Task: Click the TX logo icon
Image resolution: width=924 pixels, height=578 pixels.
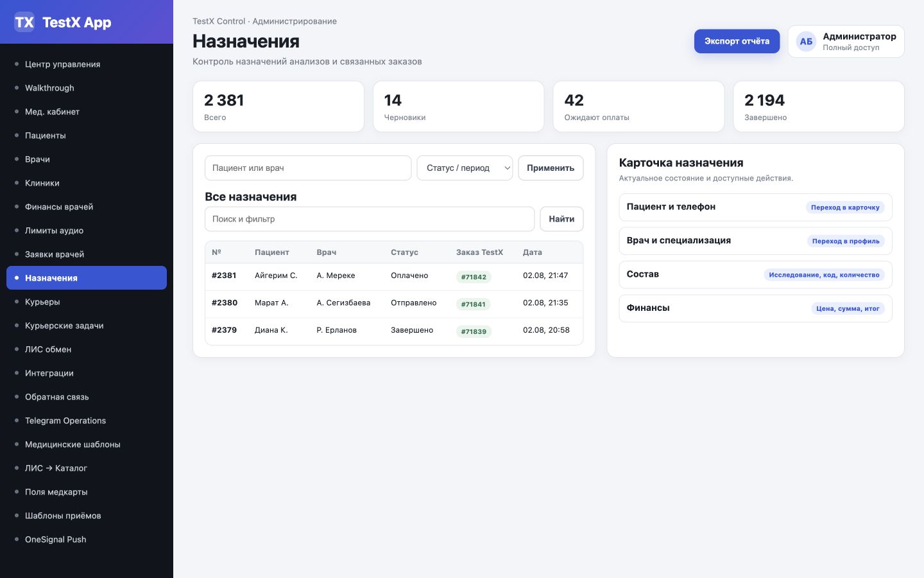Action: (24, 22)
